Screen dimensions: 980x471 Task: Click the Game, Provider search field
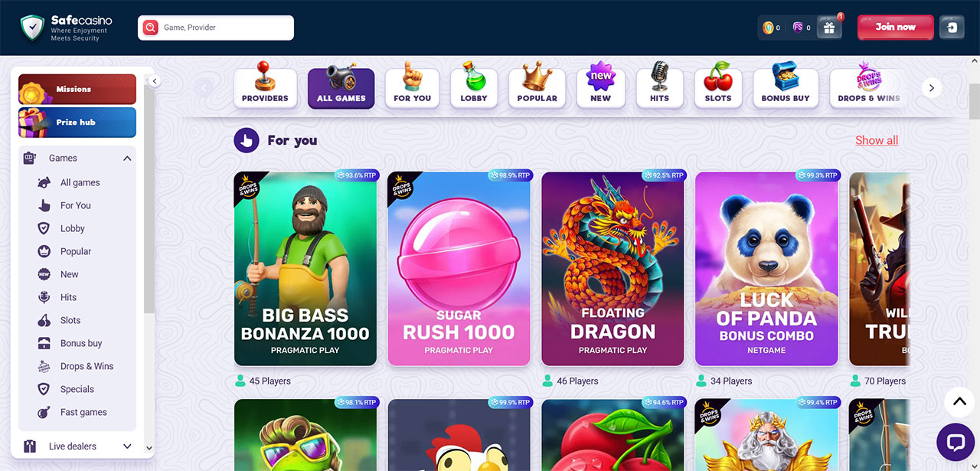(216, 28)
